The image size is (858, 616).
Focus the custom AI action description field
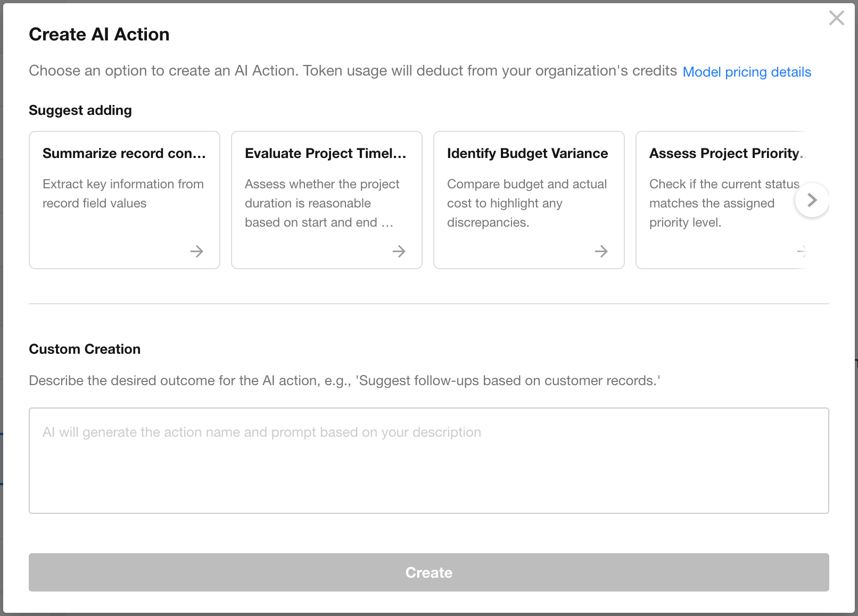click(428, 460)
